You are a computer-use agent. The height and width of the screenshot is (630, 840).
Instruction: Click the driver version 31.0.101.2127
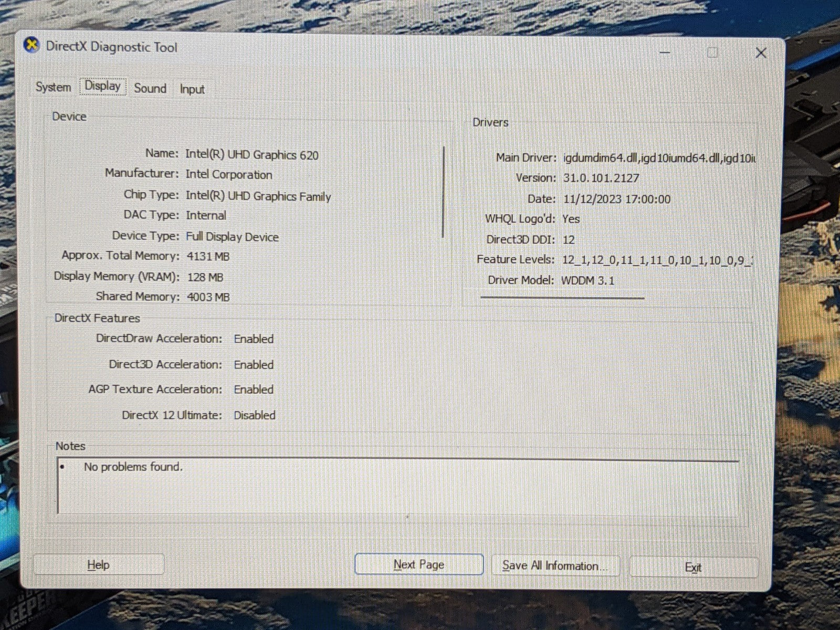(x=601, y=178)
